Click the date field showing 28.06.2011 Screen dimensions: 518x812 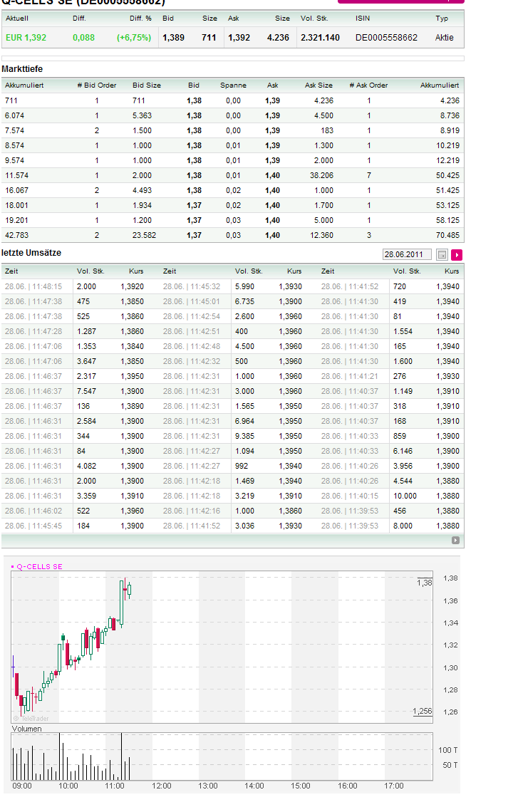tap(407, 254)
